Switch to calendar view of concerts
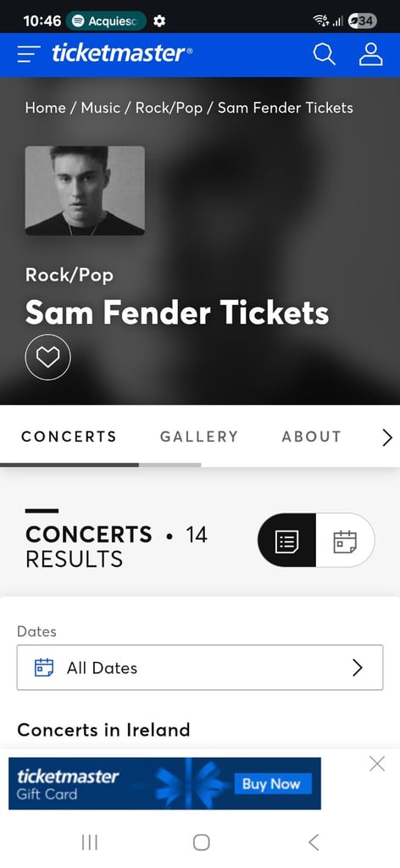400x868 pixels. pyautogui.click(x=345, y=540)
